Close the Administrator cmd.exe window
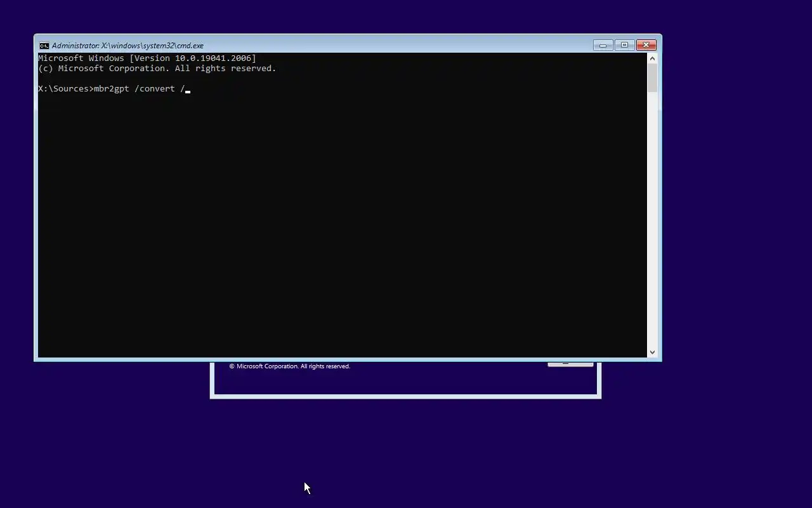812x508 pixels. (x=646, y=45)
